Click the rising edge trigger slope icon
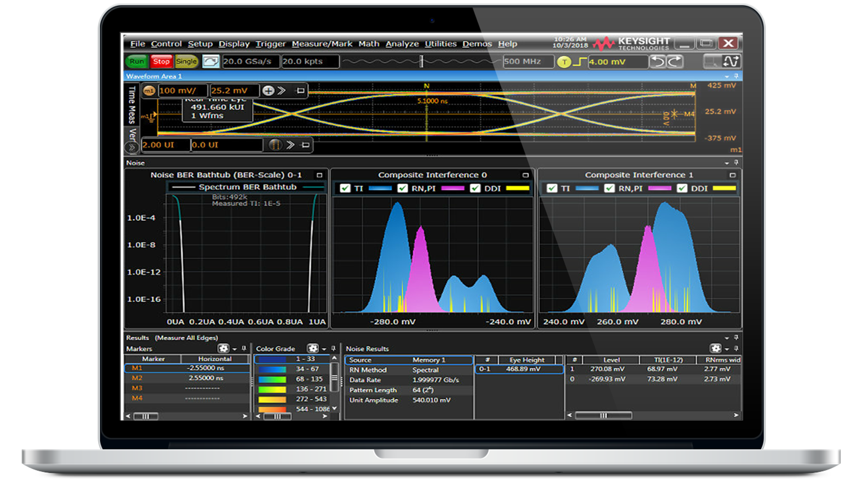This screenshot has height=488, width=868. 579,62
